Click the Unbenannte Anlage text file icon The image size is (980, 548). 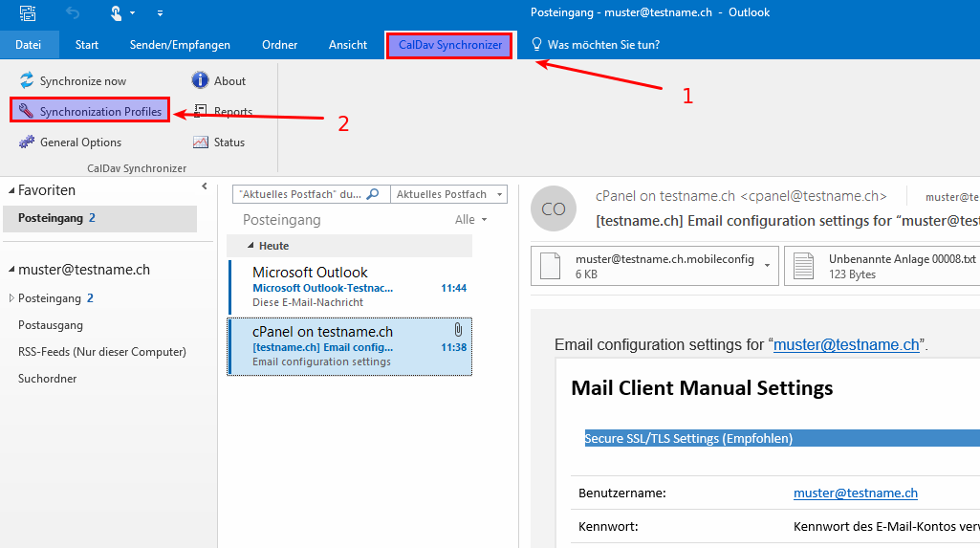click(x=804, y=266)
